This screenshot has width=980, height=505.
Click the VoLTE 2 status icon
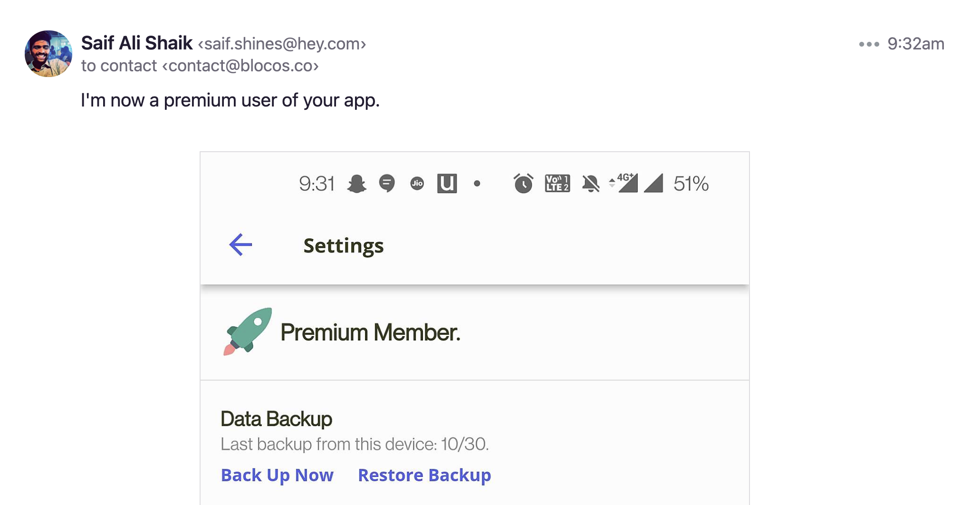pyautogui.click(x=557, y=184)
